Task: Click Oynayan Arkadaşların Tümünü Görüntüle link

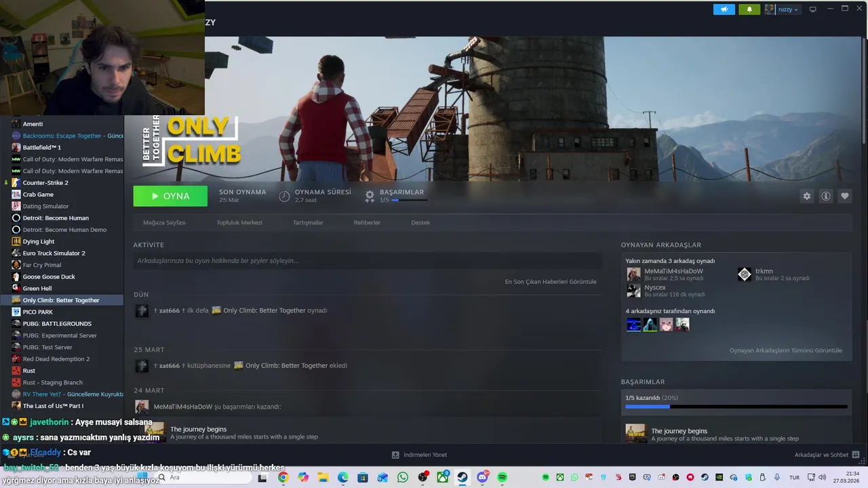Action: pos(785,350)
